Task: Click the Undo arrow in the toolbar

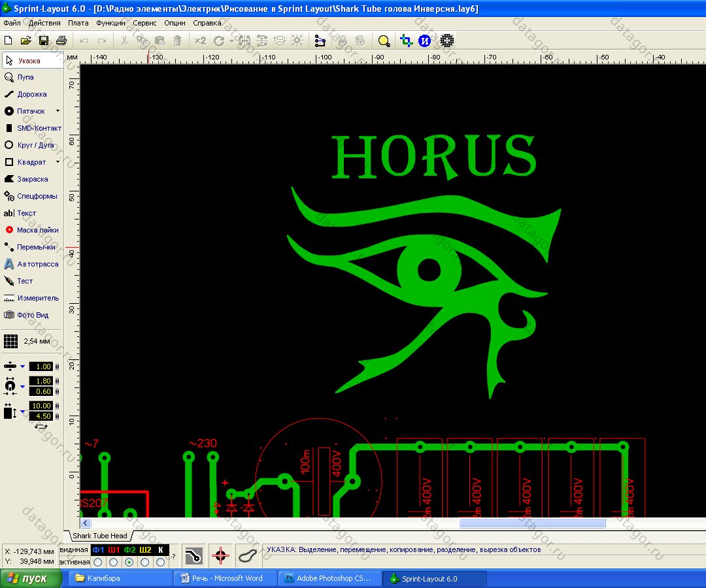Action: click(x=84, y=41)
